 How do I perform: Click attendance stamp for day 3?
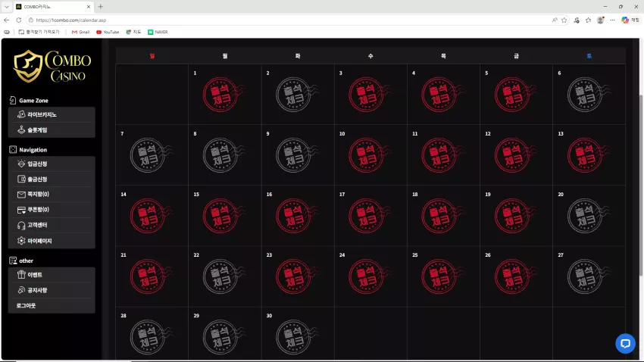pos(369,95)
